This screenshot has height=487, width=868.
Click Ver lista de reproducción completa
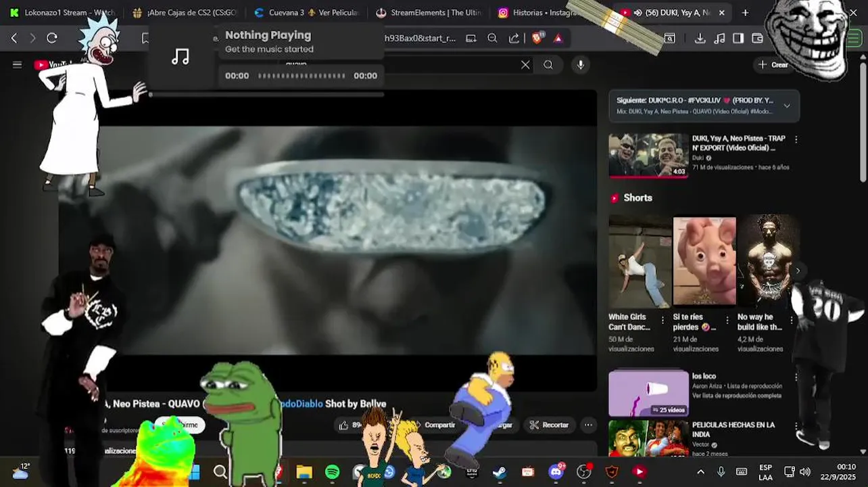click(737, 395)
